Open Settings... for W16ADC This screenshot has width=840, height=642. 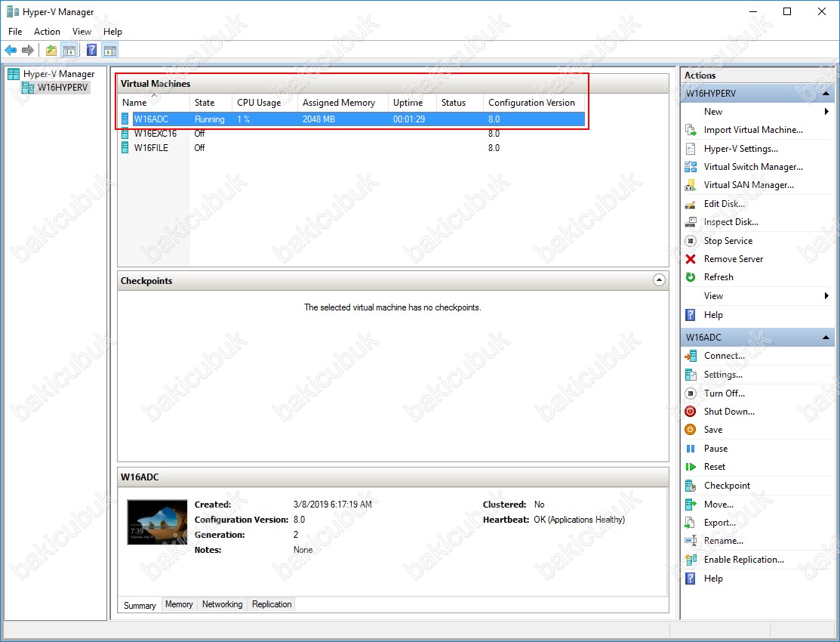(x=723, y=375)
